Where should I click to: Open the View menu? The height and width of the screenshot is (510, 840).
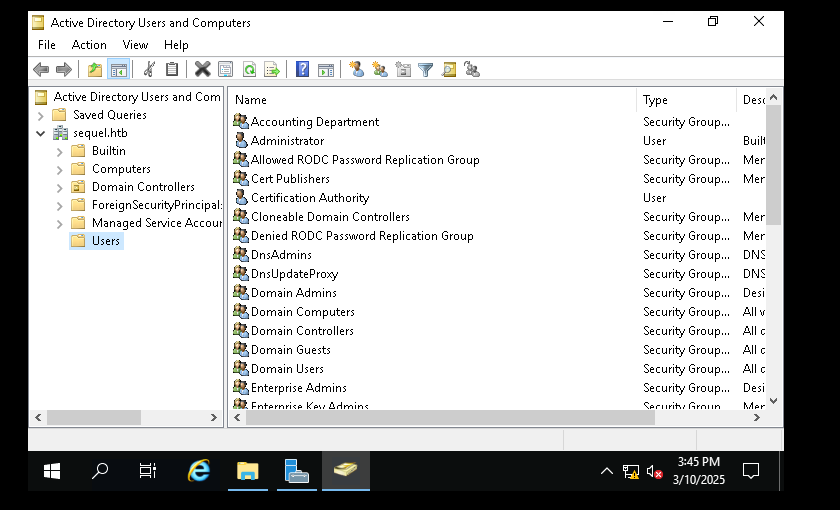(x=135, y=45)
